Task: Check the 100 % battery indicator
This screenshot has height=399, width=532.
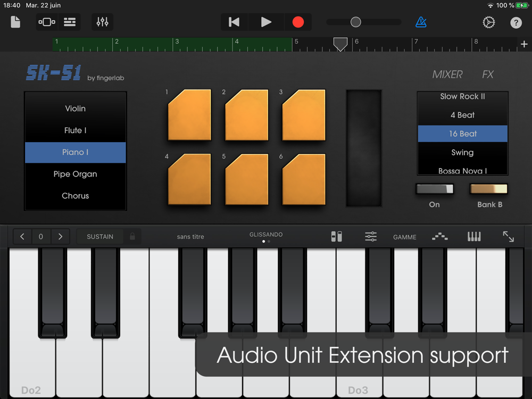Action: (x=512, y=5)
